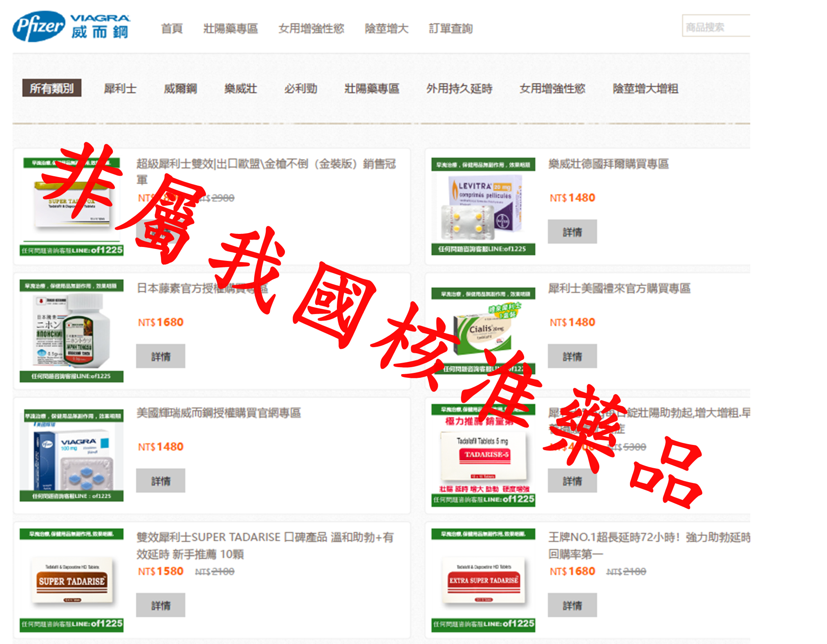
Task: Select 女用增強性慾 in category bar
Action: (552, 88)
